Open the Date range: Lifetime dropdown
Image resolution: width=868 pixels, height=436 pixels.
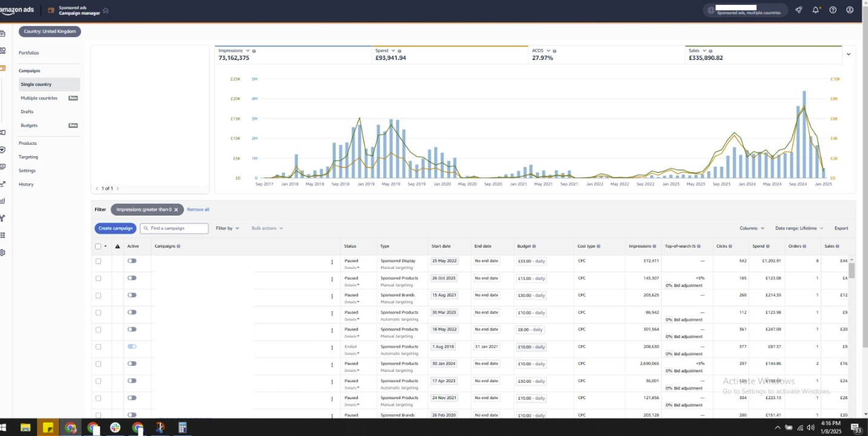(799, 228)
